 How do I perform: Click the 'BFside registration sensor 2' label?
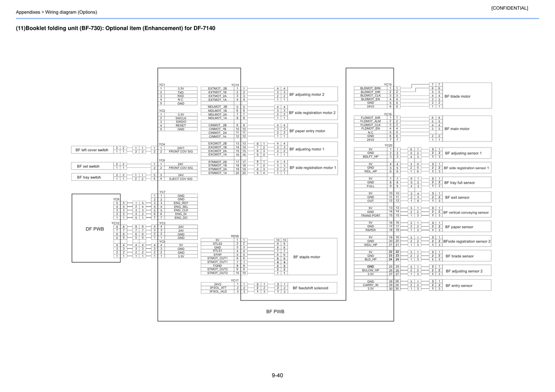tap(467, 242)
